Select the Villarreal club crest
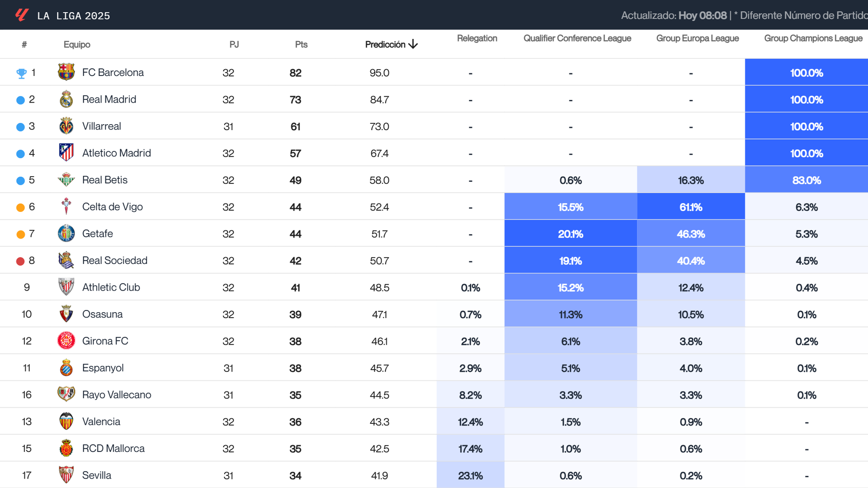Image resolution: width=868 pixels, height=488 pixels. click(66, 126)
